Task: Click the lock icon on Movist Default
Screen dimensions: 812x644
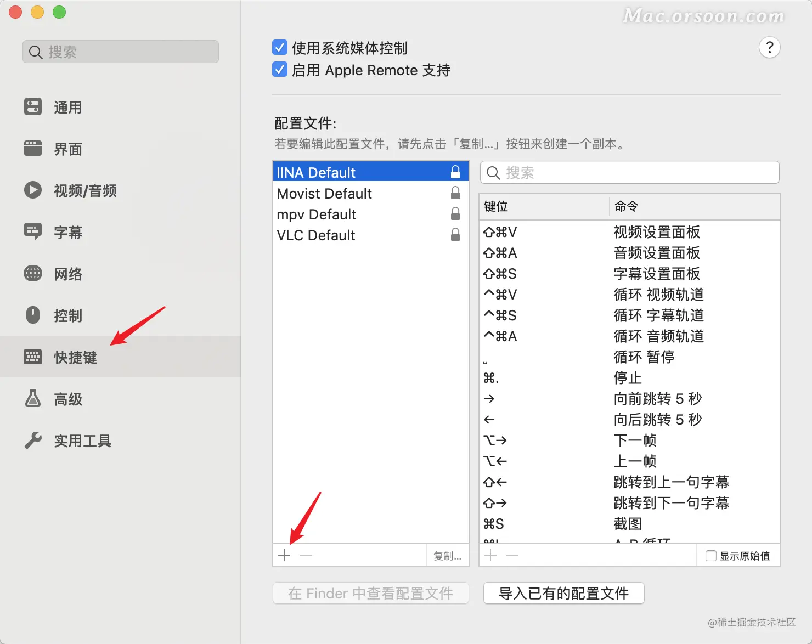Action: pyautogui.click(x=455, y=193)
